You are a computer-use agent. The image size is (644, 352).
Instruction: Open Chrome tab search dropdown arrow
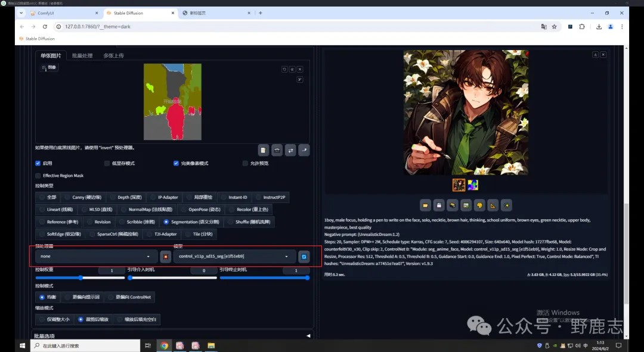tap(21, 13)
